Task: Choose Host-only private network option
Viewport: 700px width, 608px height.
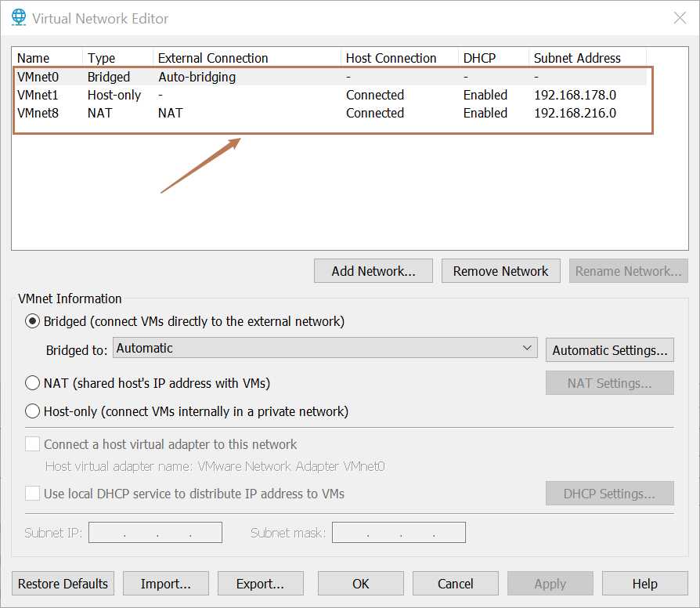Action: click(x=32, y=411)
